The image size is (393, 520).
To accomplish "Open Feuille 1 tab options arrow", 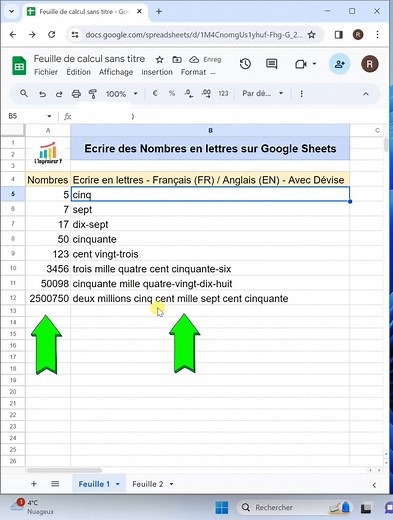I will click(x=118, y=484).
